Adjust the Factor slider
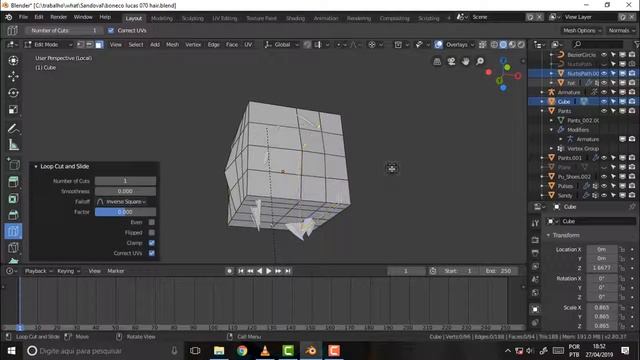The height and width of the screenshot is (360, 640). click(x=125, y=212)
